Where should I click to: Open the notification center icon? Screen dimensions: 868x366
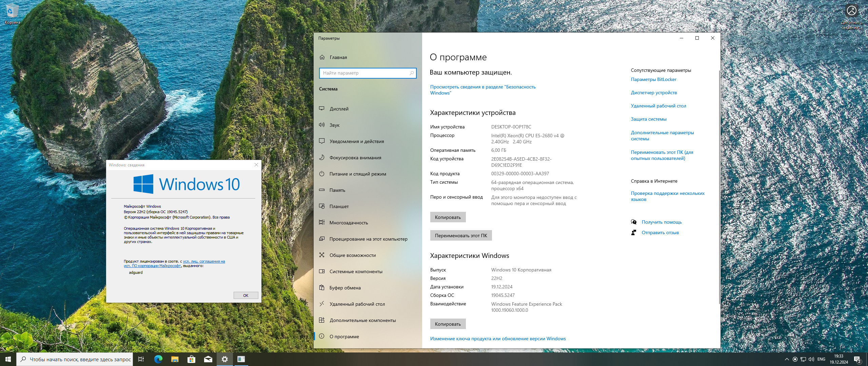pos(857,359)
